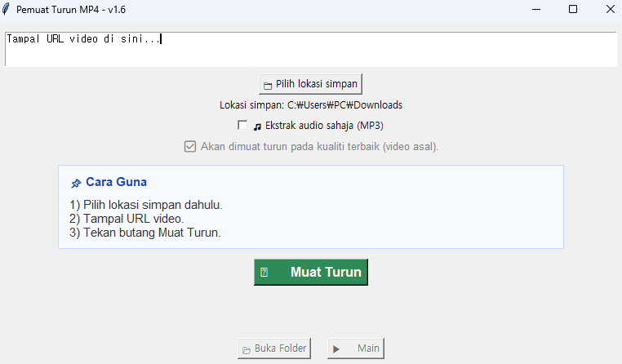Screen dimensions: 622x364
Task: Click the play triangle icon on Main button
Action: [x=336, y=349]
